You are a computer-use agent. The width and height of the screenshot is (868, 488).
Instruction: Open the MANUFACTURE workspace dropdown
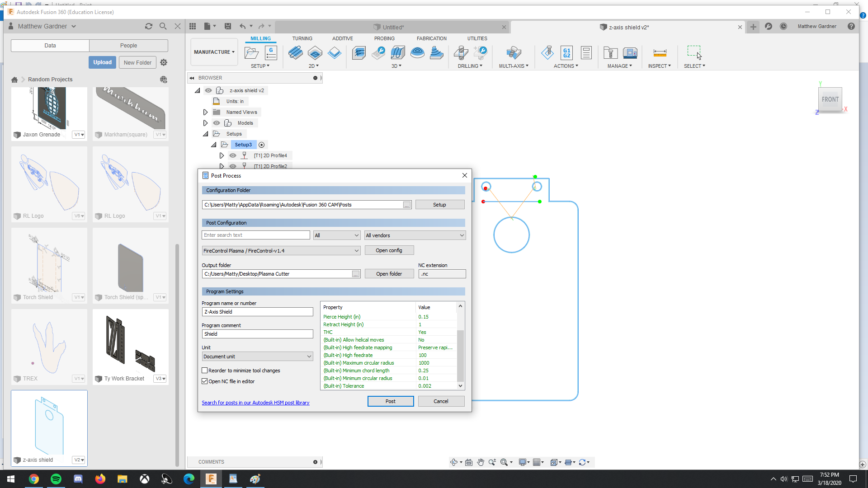click(214, 52)
